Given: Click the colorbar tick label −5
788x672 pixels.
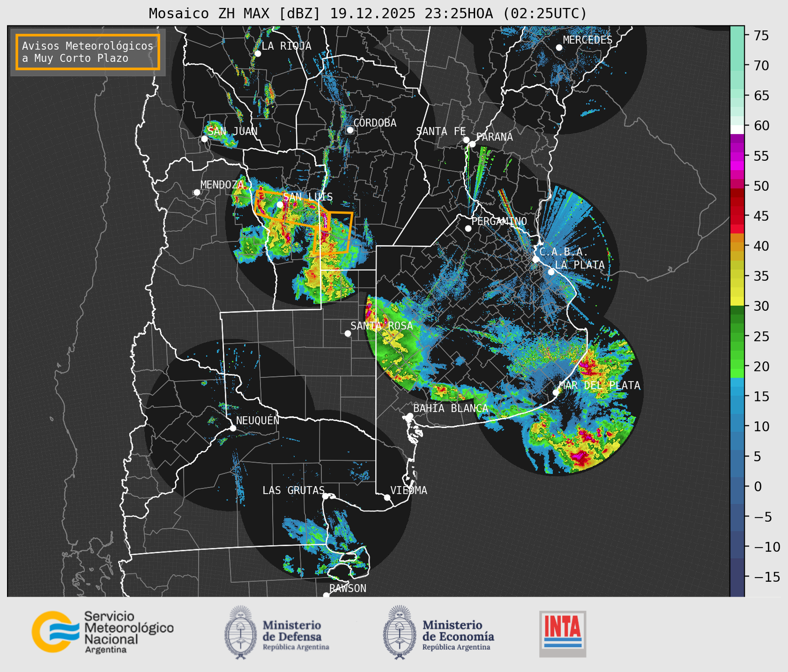Looking at the screenshot, I should (762, 516).
